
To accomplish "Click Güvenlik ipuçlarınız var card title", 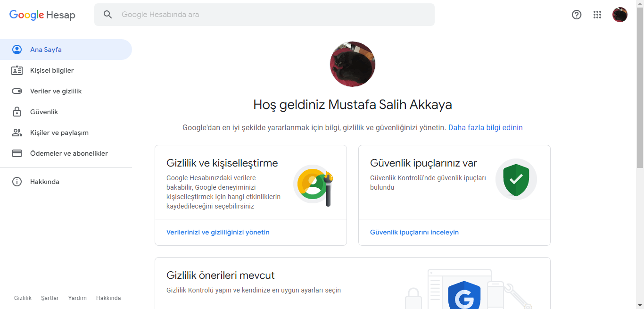I will (x=423, y=163).
